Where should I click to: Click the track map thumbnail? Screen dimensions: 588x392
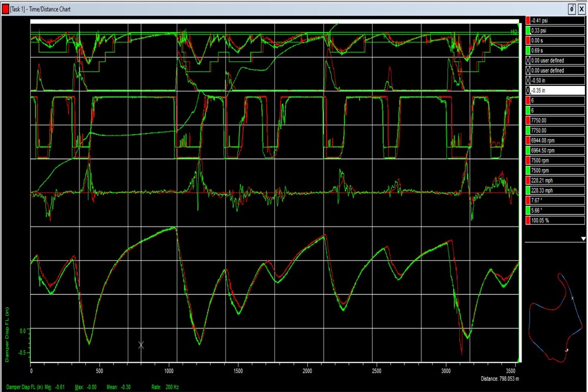point(555,318)
